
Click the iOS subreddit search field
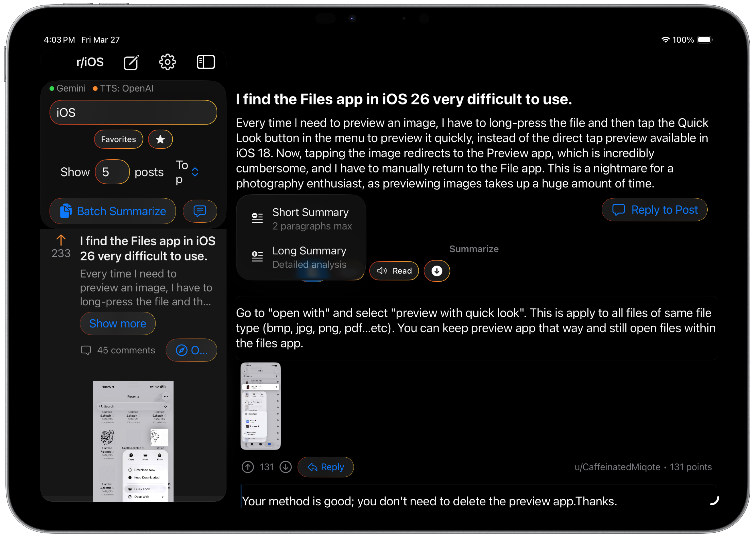(x=133, y=113)
